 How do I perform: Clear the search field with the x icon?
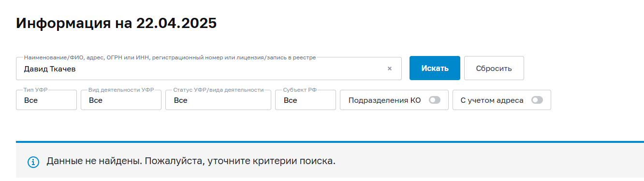(x=389, y=69)
